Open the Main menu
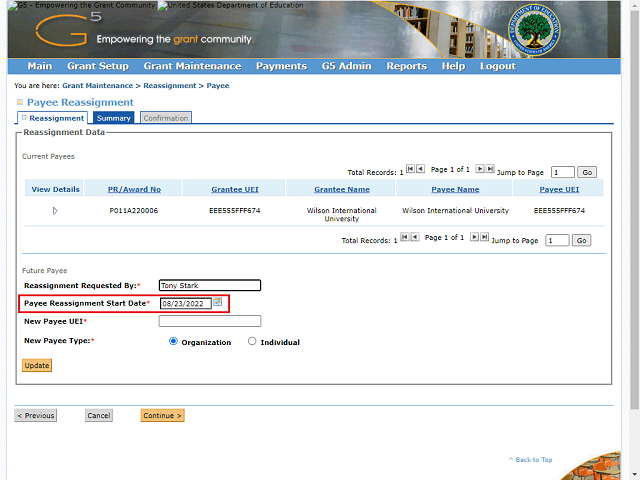Image resolution: width=640 pixels, height=480 pixels. [40, 66]
